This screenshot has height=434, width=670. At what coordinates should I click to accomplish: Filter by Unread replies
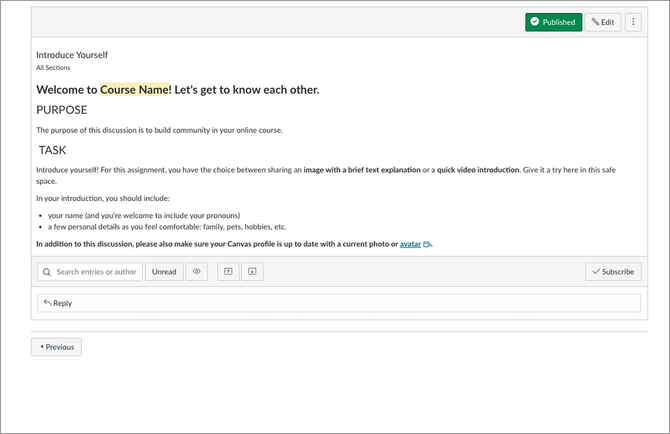pos(164,271)
